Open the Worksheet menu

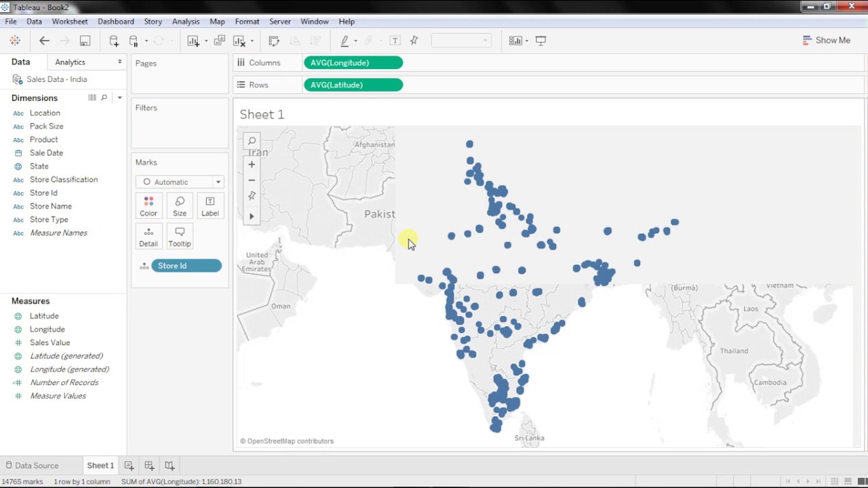[x=70, y=22]
